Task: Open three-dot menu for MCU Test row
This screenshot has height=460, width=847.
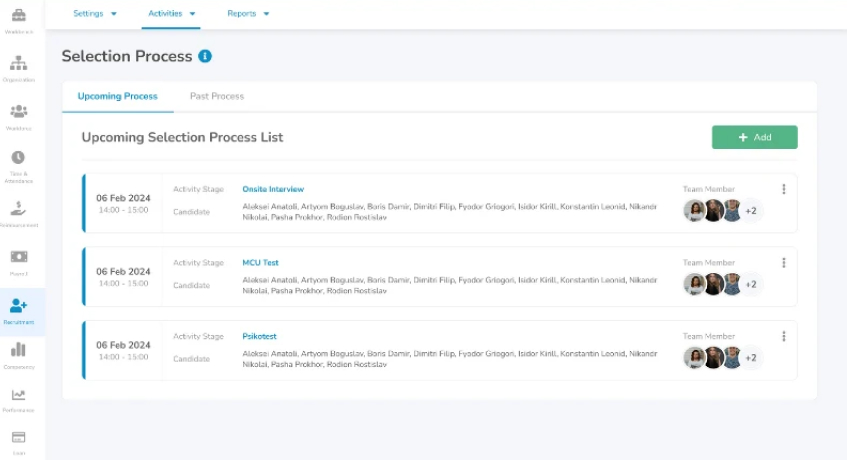Action: 783,263
